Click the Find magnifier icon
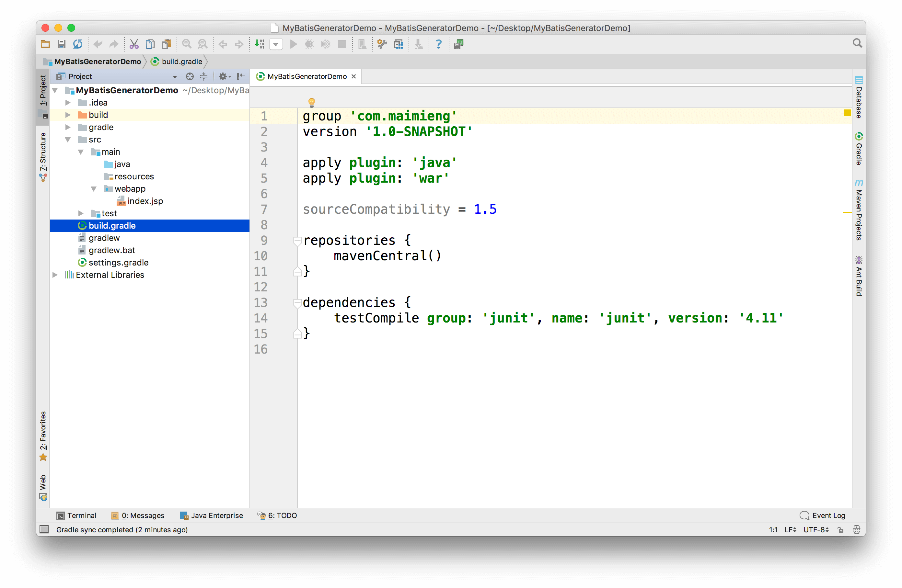Viewport: 902px width, 588px height. pos(187,44)
